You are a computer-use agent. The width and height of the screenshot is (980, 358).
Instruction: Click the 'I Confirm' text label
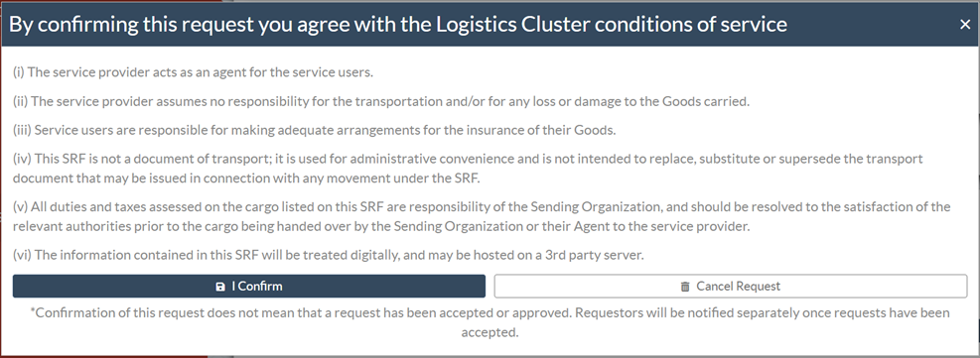pyautogui.click(x=257, y=287)
